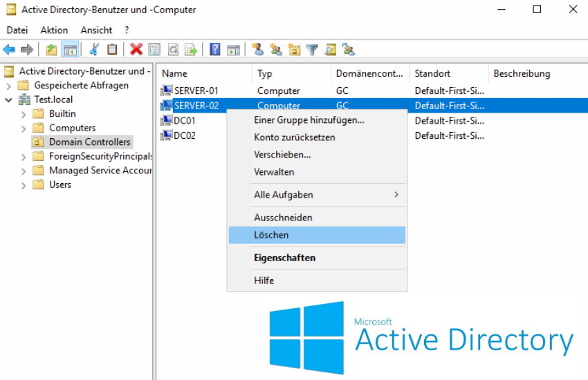Open the blue Help question icon

(215, 50)
